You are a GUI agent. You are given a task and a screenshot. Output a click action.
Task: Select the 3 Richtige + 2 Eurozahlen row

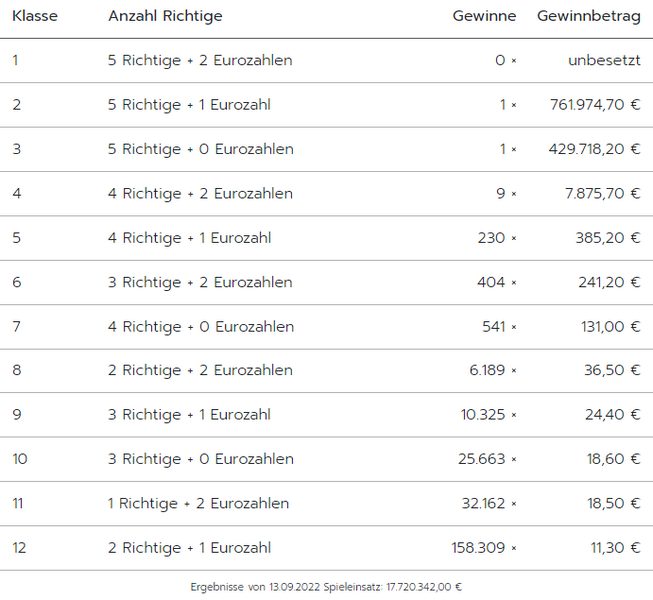pyautogui.click(x=200, y=282)
